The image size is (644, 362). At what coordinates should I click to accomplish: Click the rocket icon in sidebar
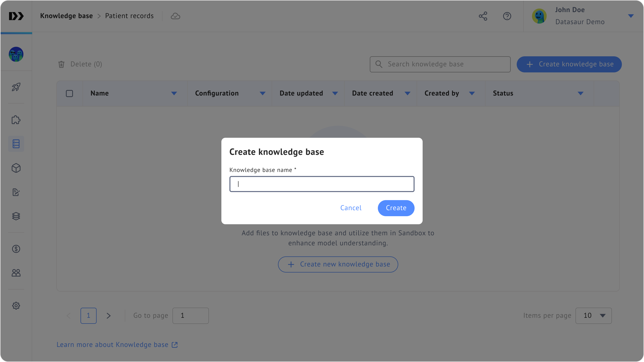(16, 87)
